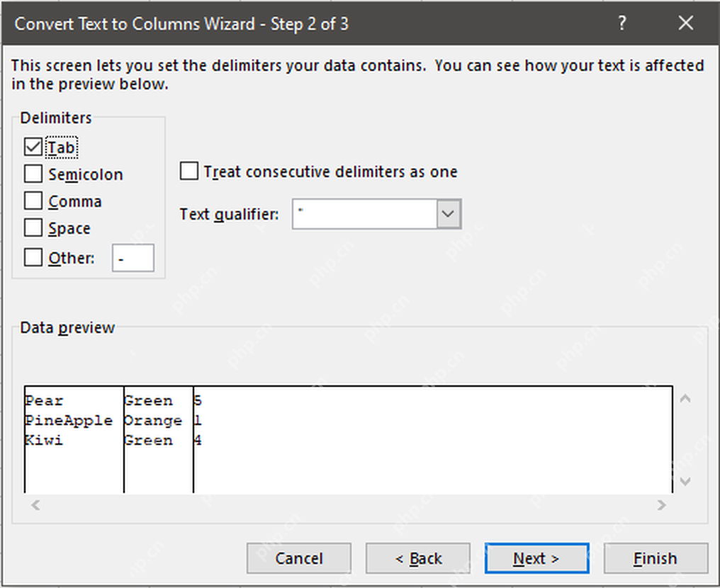Tick the Comma delimiter checkbox
Screen dimensions: 720x588
point(33,201)
